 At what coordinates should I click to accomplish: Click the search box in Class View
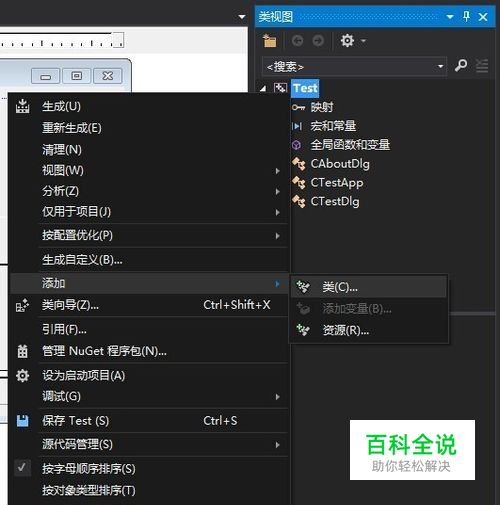pyautogui.click(x=354, y=67)
